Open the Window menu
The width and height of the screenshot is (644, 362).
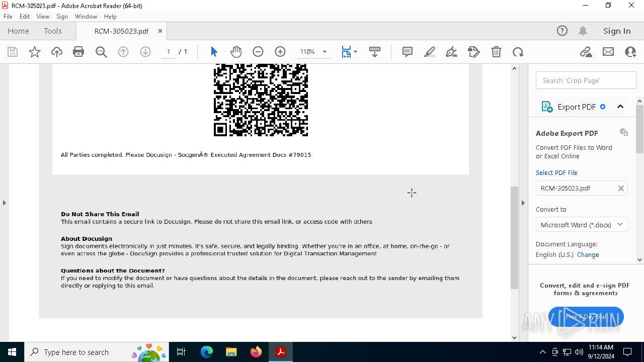86,17
